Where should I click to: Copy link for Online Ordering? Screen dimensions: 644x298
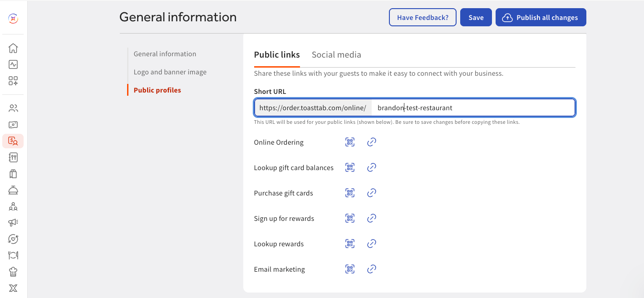point(372,142)
